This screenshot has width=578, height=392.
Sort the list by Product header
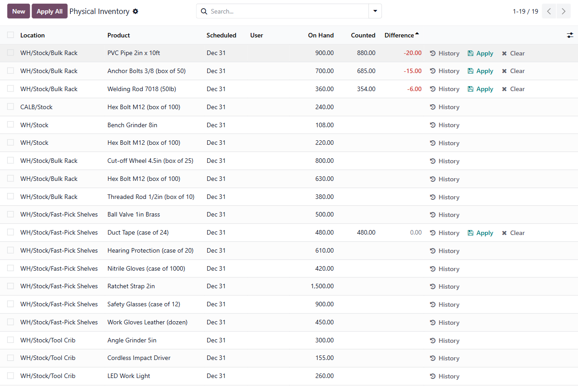(x=119, y=35)
